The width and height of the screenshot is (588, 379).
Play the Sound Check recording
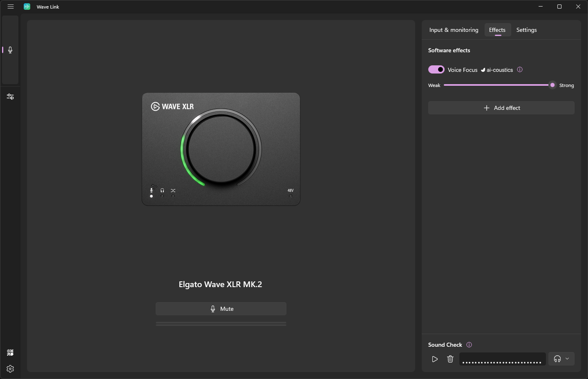click(x=435, y=359)
